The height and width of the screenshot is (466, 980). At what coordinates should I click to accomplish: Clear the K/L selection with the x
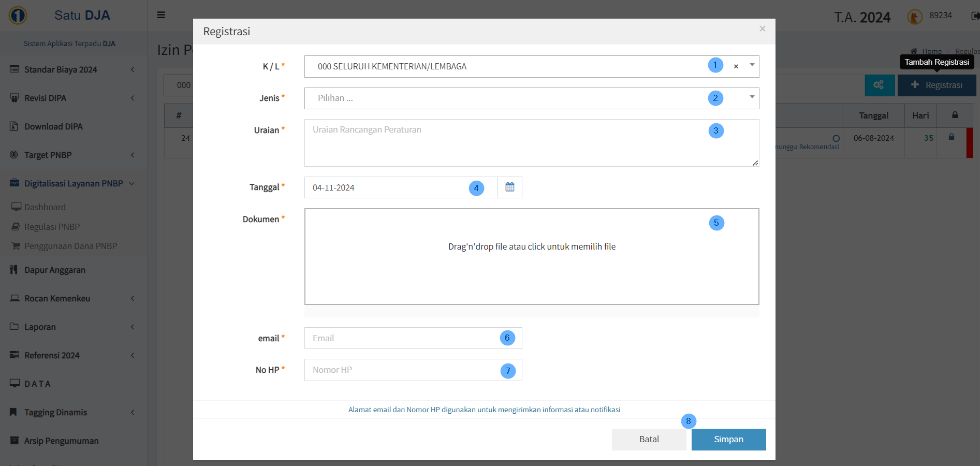[x=736, y=67]
